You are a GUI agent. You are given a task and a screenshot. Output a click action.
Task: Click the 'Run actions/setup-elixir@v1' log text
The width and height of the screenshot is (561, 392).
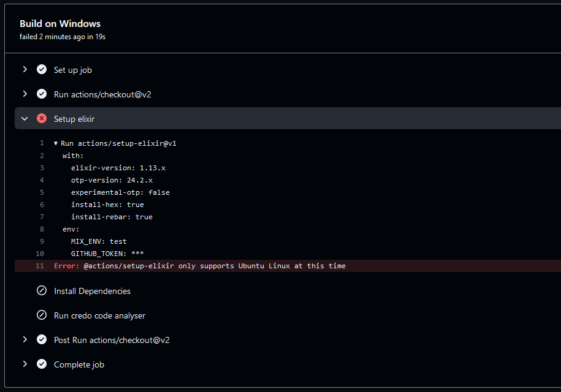click(x=118, y=143)
